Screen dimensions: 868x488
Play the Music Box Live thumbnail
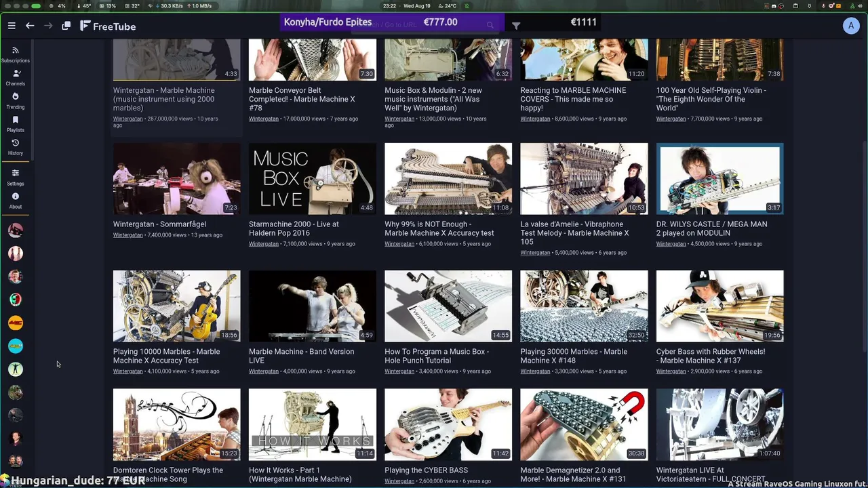(313, 179)
